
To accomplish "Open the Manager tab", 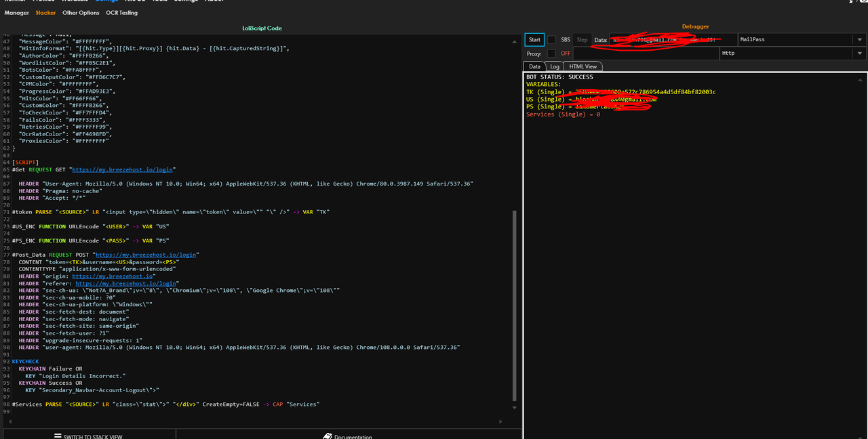I will (x=16, y=13).
